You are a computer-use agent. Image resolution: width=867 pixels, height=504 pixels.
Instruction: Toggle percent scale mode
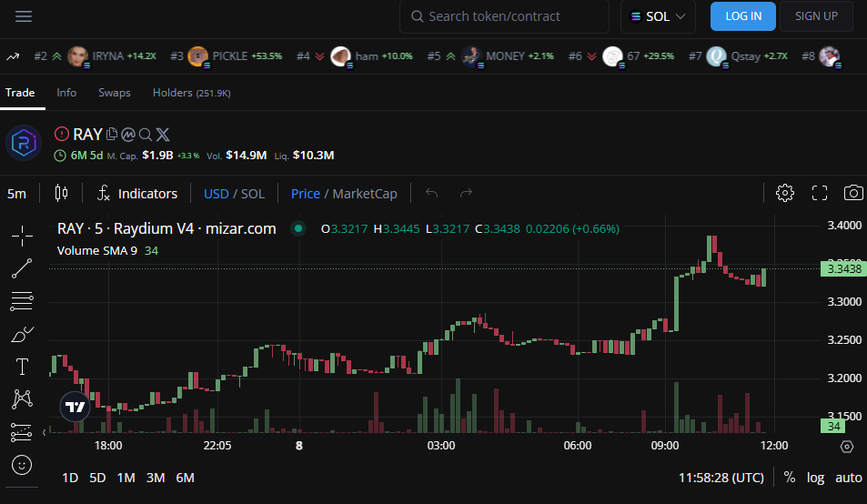click(x=790, y=478)
